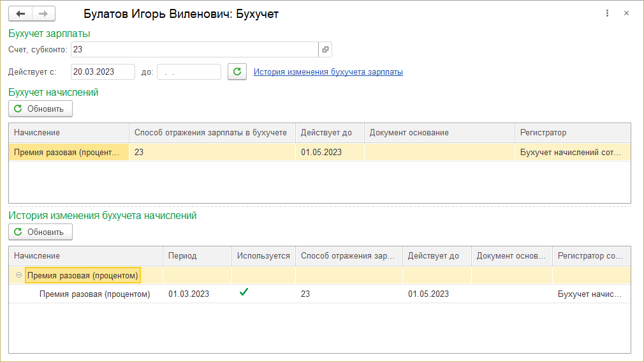The height and width of the screenshot is (362, 644).
Task: Close the Бухучет form
Action: [627, 13]
